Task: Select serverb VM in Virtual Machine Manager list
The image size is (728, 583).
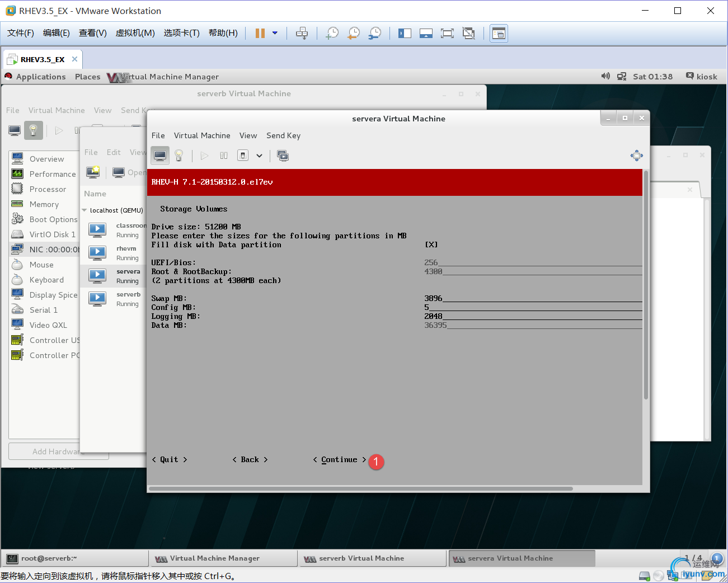Action: click(114, 299)
